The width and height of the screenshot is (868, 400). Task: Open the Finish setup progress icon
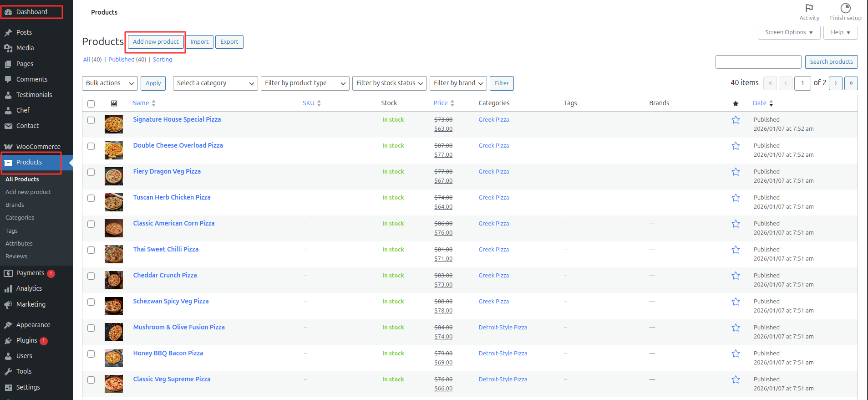845,8
